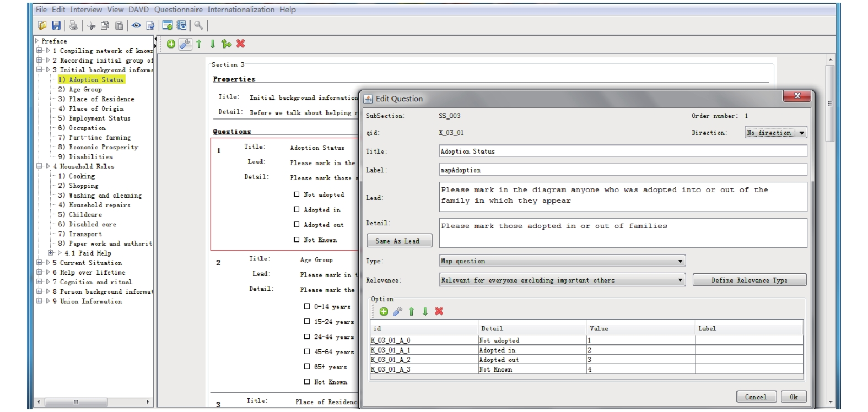Open the Internationalization menu
Screen dimensions: 868x412
tap(241, 9)
